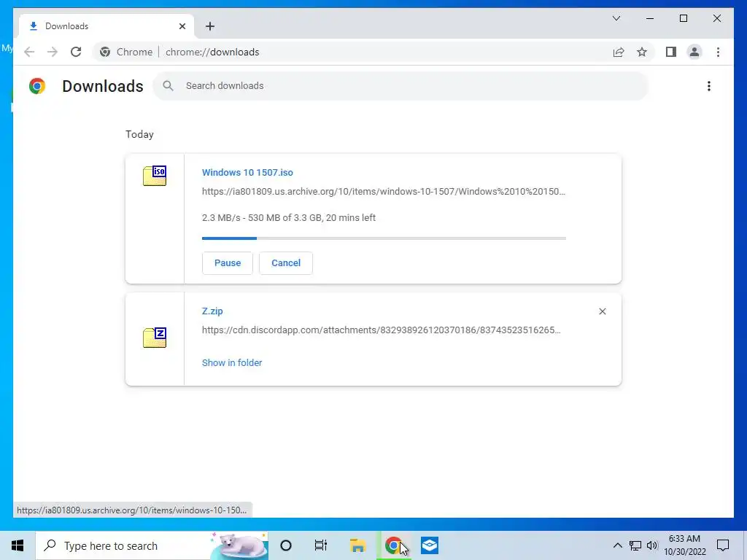Viewport: 747px width, 560px height.
Task: Reload the Downloads page
Action: [76, 52]
